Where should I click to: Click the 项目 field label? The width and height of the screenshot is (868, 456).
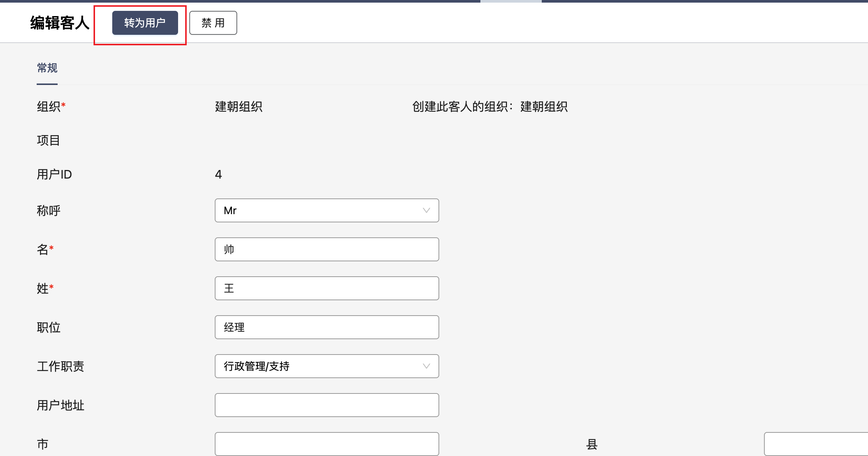click(x=48, y=140)
